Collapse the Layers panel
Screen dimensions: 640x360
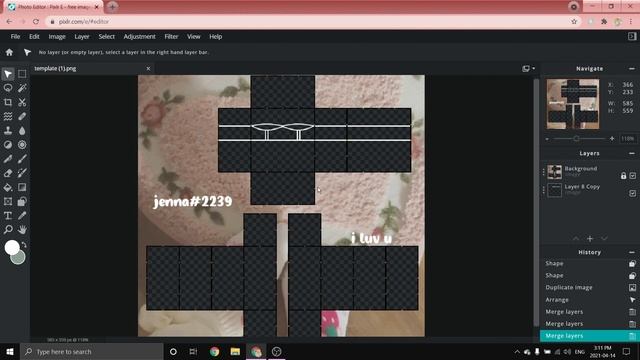click(631, 153)
